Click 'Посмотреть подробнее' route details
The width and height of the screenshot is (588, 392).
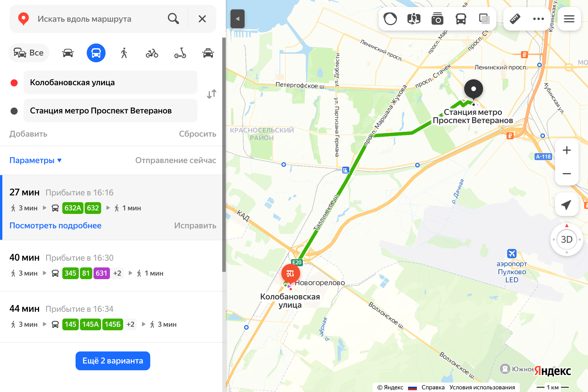pos(55,226)
